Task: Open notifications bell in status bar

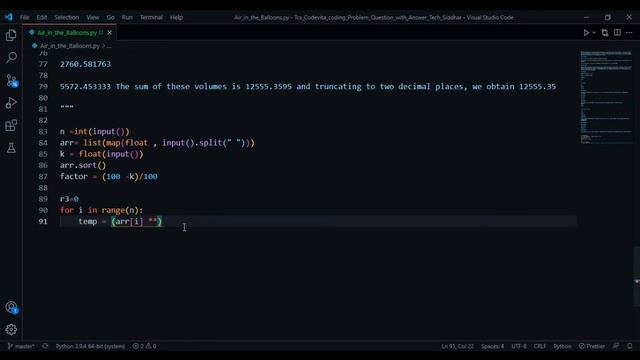Action: [630, 346]
